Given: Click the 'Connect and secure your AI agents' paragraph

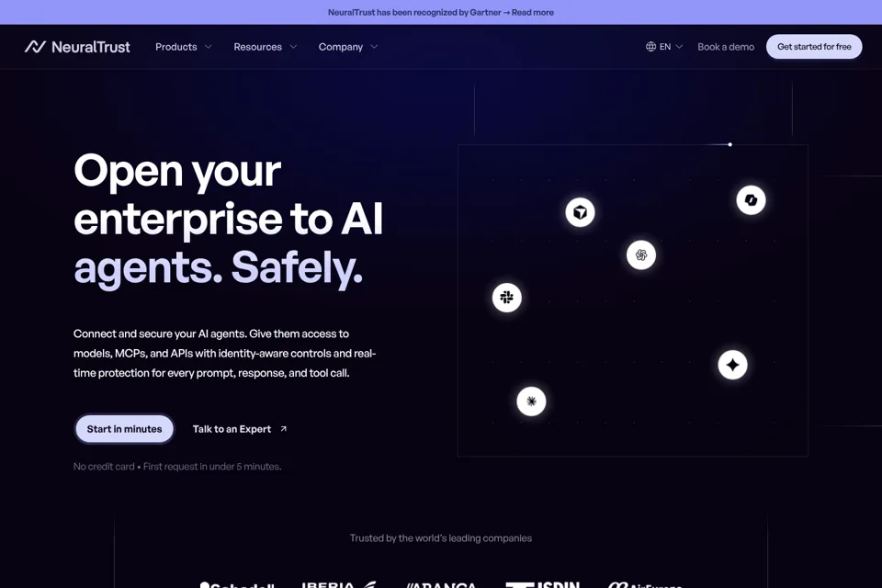Looking at the screenshot, I should coord(224,354).
